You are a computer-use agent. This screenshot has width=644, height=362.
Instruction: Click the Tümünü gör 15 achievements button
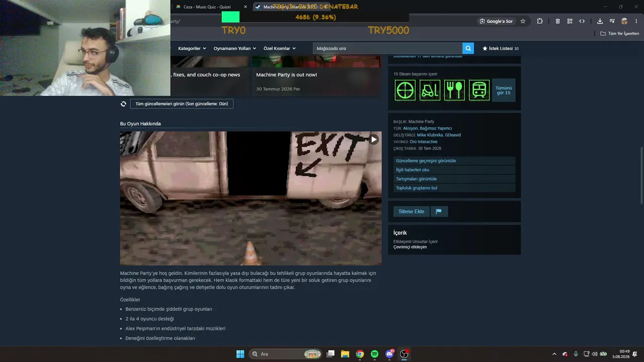tap(504, 90)
